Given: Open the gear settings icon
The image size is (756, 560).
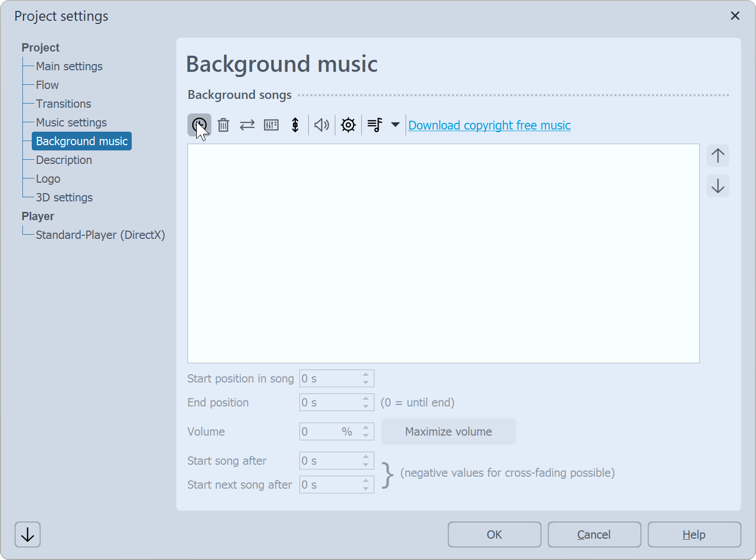Looking at the screenshot, I should [x=348, y=125].
